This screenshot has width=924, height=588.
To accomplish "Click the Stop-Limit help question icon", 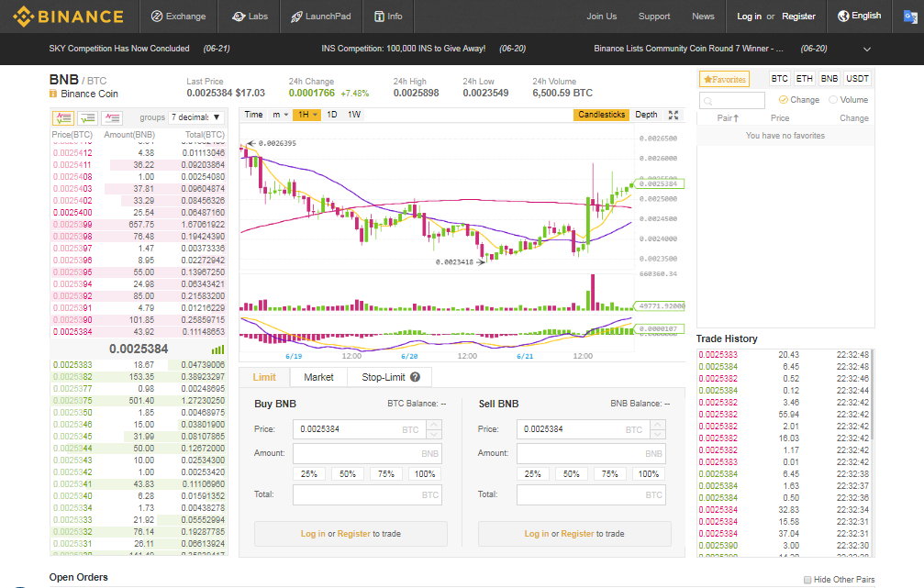I will coord(415,377).
